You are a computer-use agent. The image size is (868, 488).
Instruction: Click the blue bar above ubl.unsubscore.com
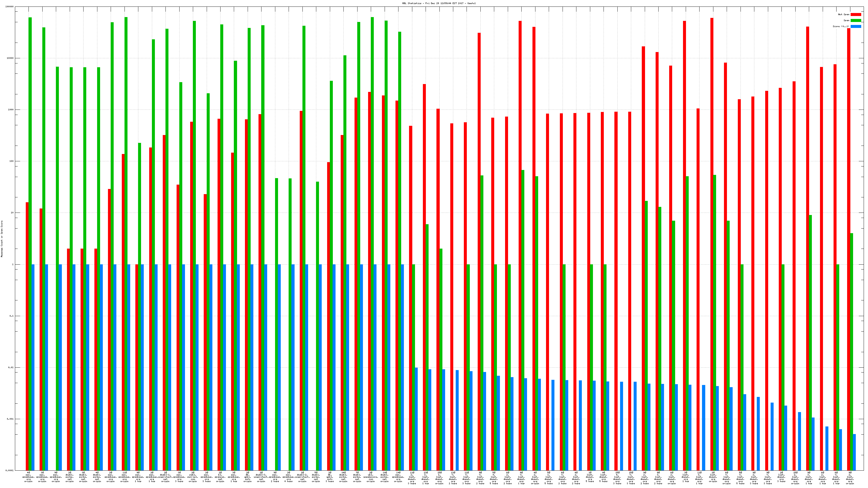click(x=375, y=367)
